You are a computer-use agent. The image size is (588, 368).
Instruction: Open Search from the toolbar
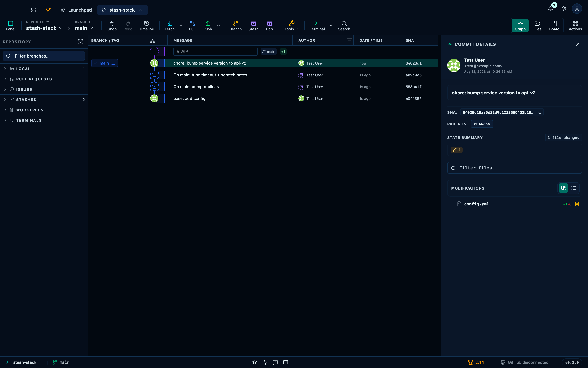pyautogui.click(x=344, y=26)
